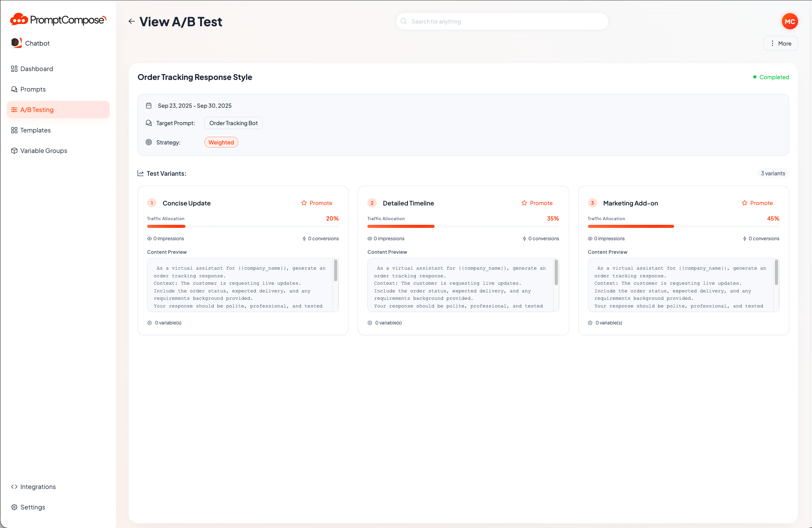812x528 pixels.
Task: Toggle the Promote star on Concise Update
Action: coord(304,203)
